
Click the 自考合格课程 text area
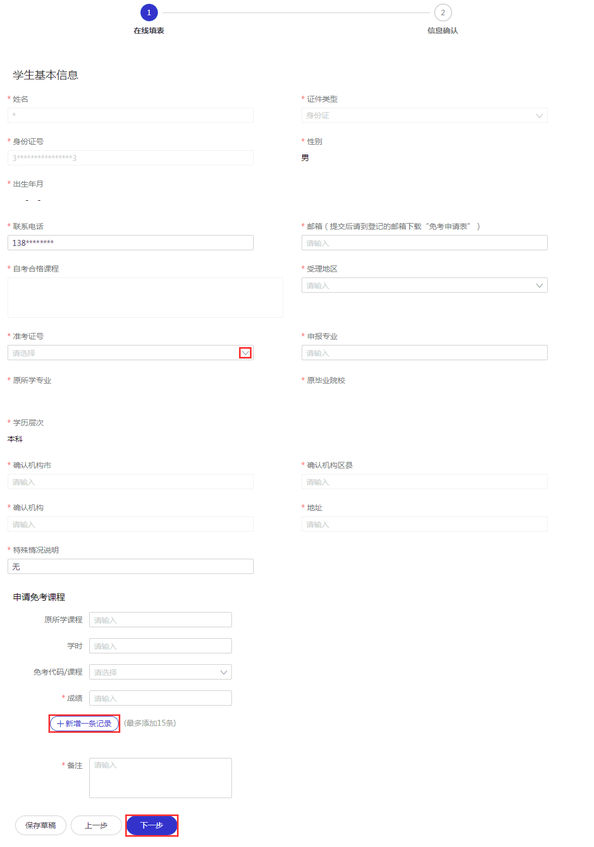tap(145, 298)
